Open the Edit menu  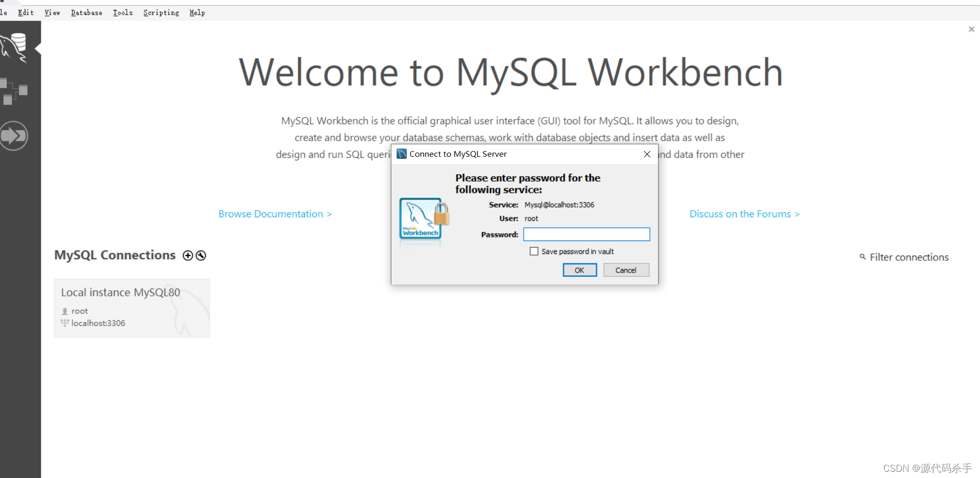pos(25,12)
